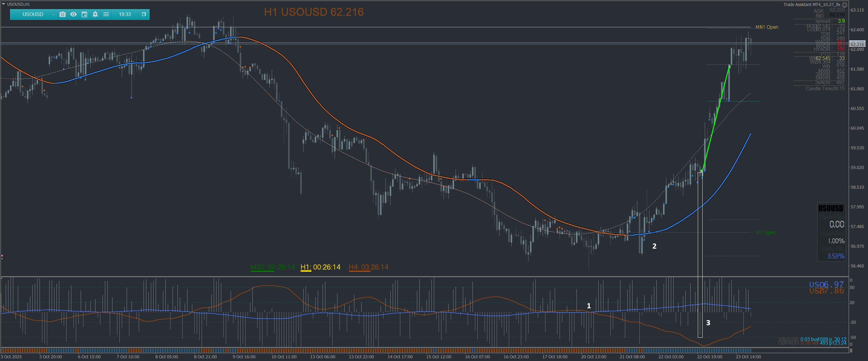Select the M30 timeframe timer label
868x361 pixels.
coord(273,267)
